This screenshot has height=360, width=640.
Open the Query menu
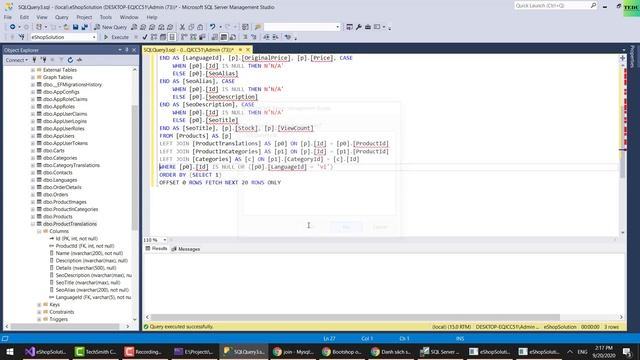(x=62, y=17)
